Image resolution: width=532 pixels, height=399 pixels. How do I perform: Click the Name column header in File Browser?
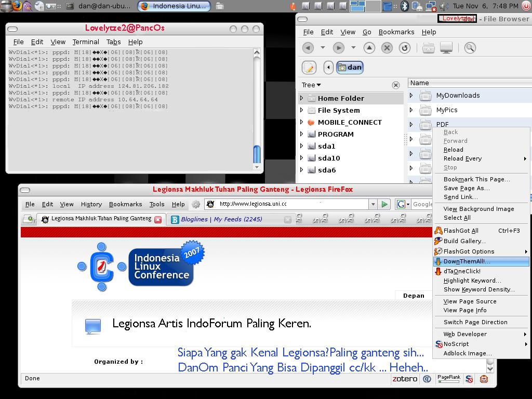coord(470,83)
